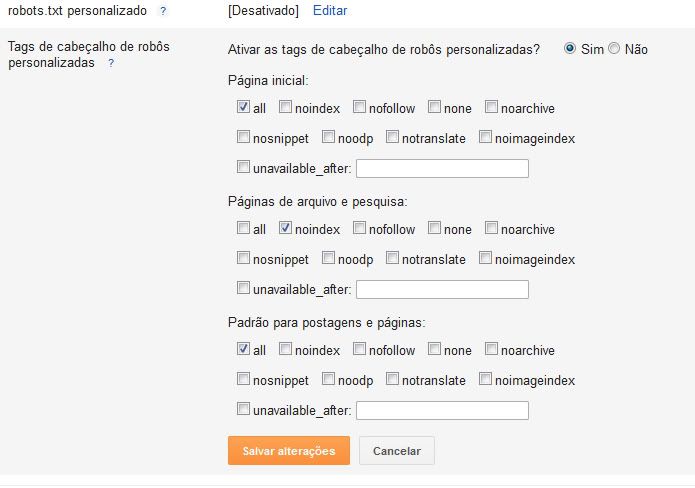Enable notranslate for postagens e páginas
The height and width of the screenshot is (488, 695).
point(393,379)
